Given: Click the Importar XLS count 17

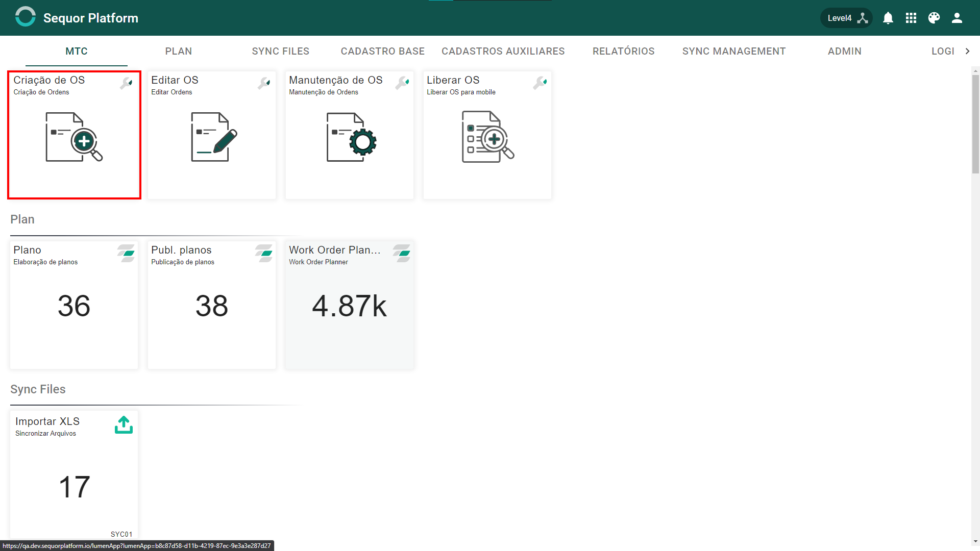Looking at the screenshot, I should 75,487.
